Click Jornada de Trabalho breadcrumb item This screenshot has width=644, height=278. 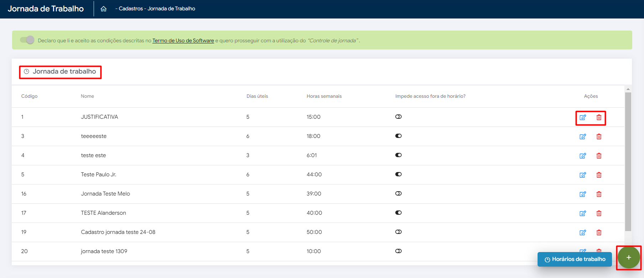pyautogui.click(x=171, y=9)
